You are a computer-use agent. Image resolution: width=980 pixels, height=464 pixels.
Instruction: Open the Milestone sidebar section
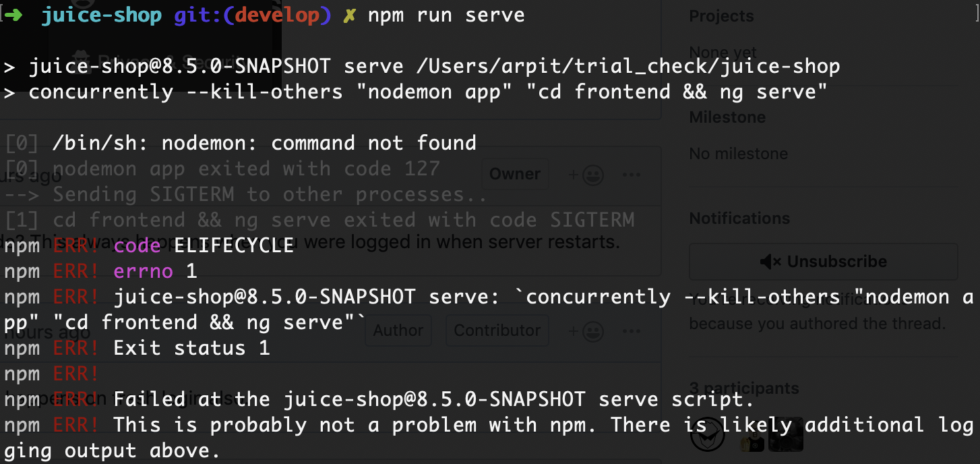727,117
